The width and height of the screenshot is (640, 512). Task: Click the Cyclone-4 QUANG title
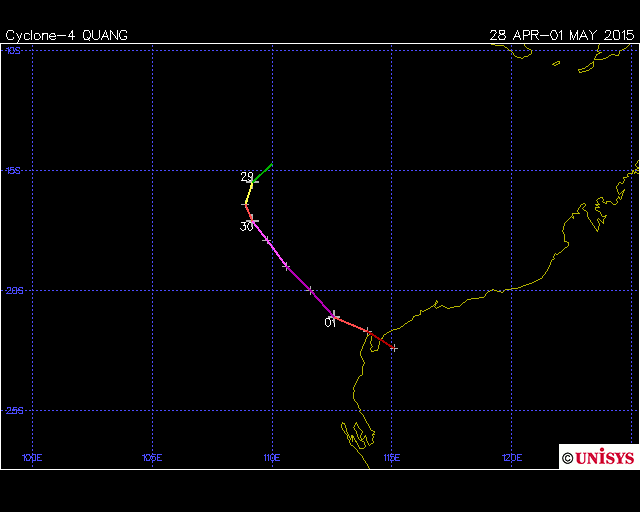[66, 35]
